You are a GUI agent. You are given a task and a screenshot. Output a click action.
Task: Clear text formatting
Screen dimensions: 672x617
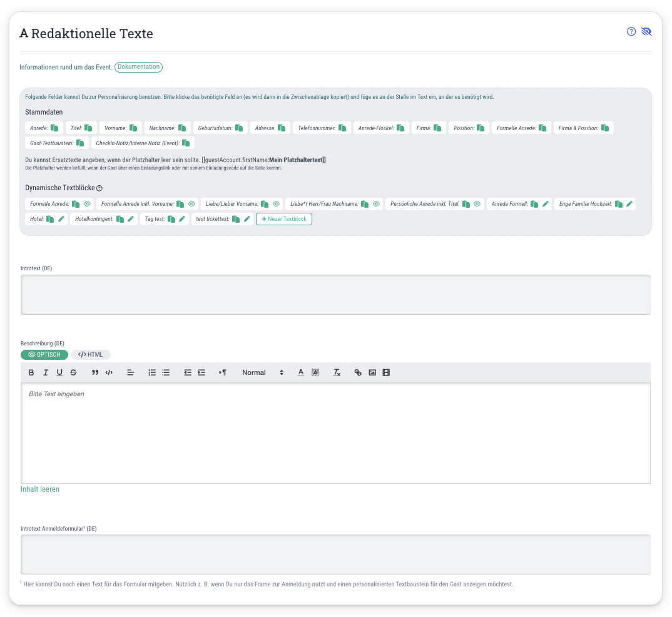pyautogui.click(x=337, y=372)
